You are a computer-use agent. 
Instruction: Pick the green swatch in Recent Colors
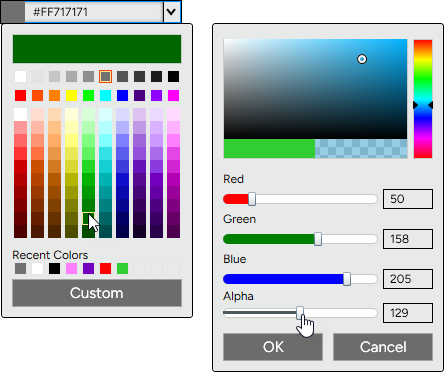click(x=122, y=268)
